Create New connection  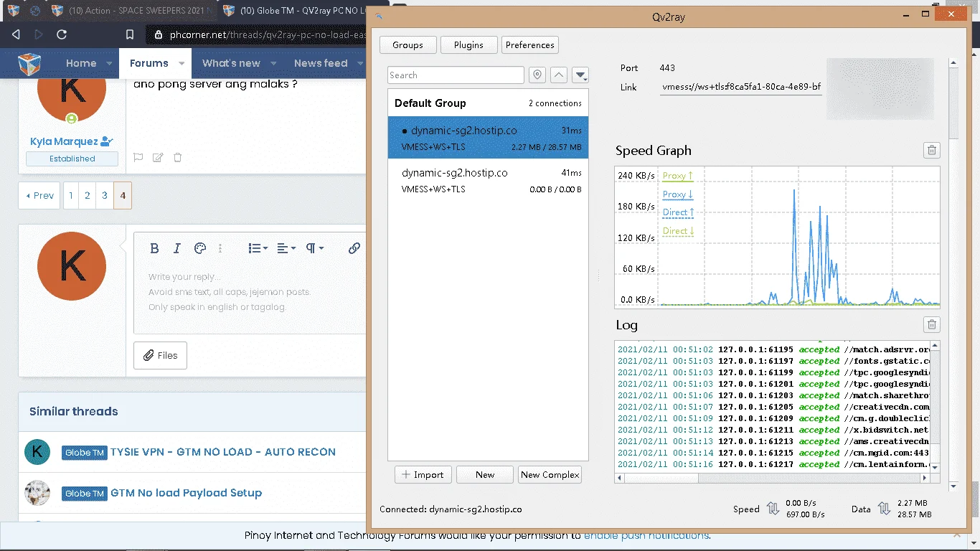(485, 474)
